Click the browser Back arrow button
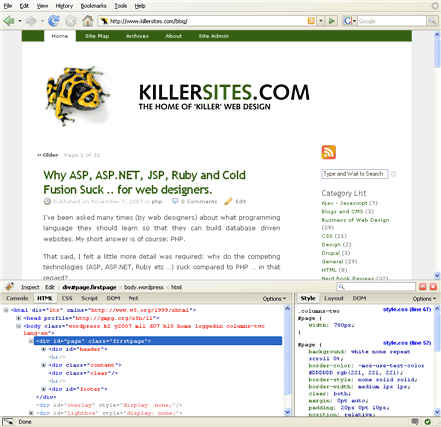Viewport: 441px width, 427px height. (x=9, y=21)
